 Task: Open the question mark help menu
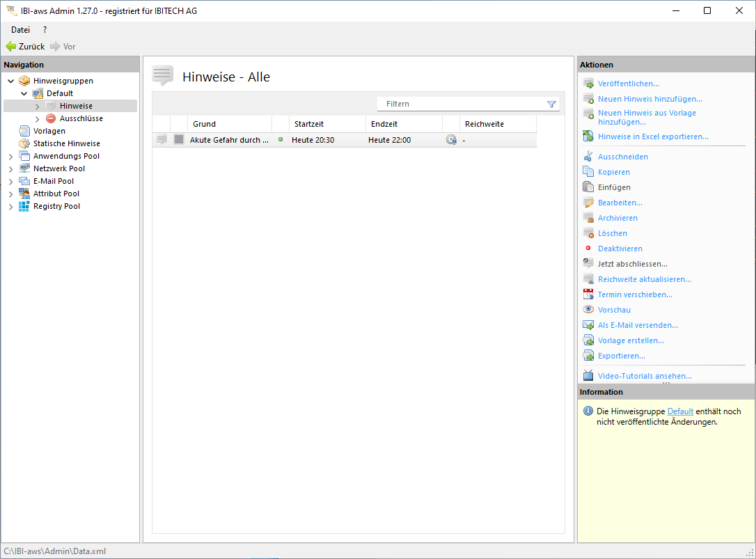(45, 30)
